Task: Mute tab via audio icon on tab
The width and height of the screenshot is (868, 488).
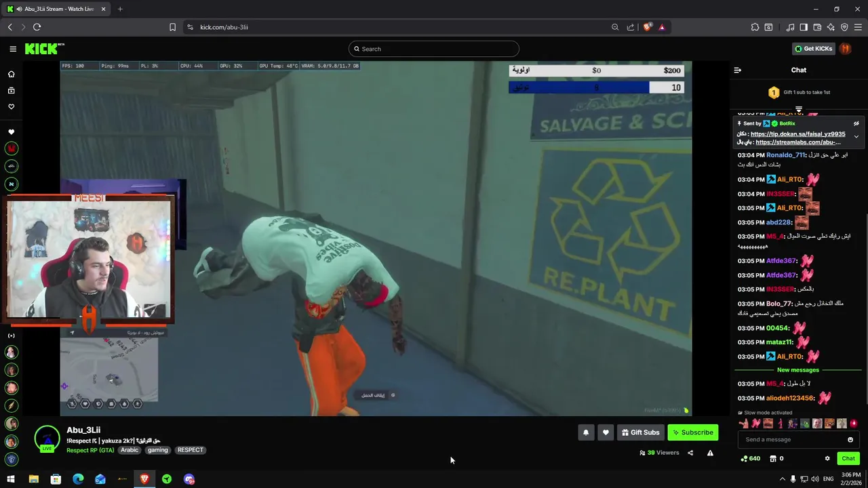Action: tap(21, 9)
